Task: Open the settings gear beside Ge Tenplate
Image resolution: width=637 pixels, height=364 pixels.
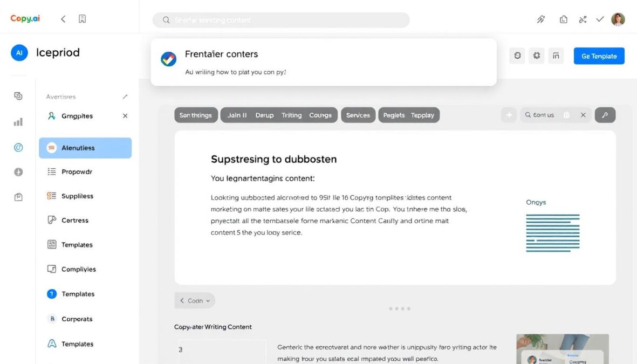Action: pyautogui.click(x=536, y=55)
